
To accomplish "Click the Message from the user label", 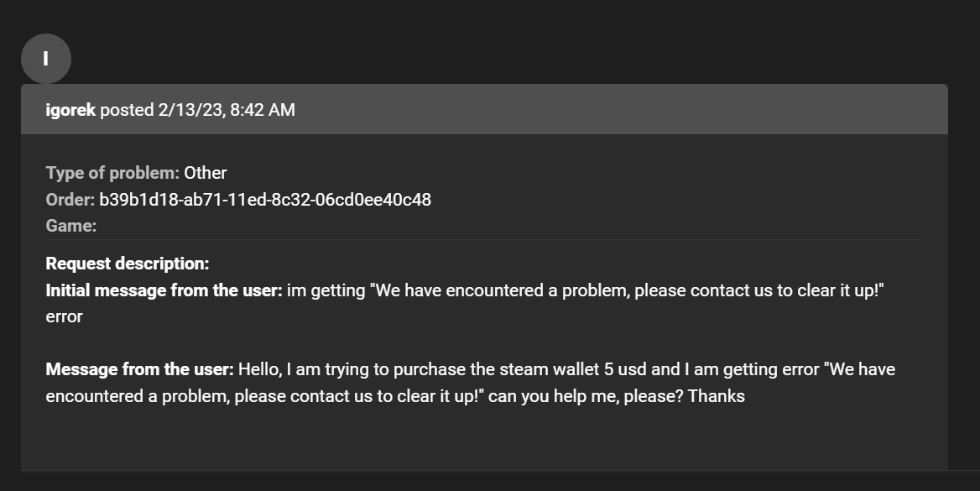I will (140, 369).
